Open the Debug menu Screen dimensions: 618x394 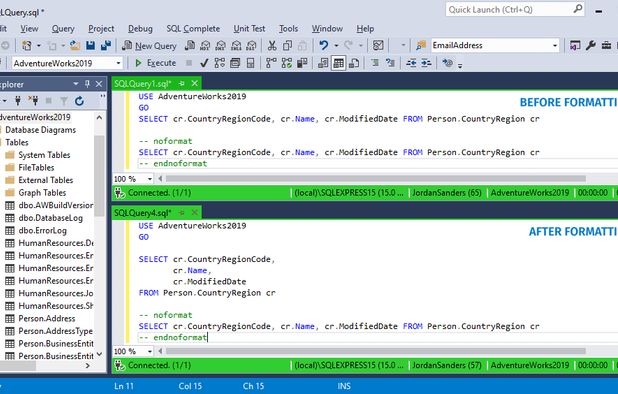tap(140, 29)
